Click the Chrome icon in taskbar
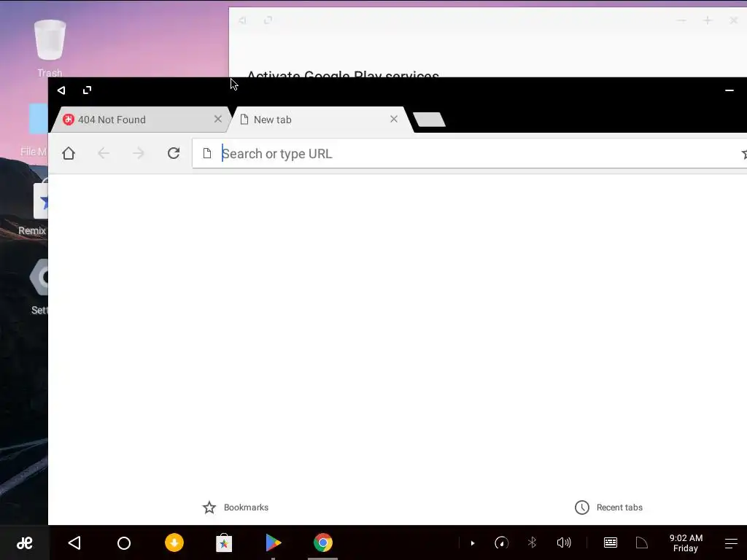The image size is (747, 560). [x=323, y=542]
